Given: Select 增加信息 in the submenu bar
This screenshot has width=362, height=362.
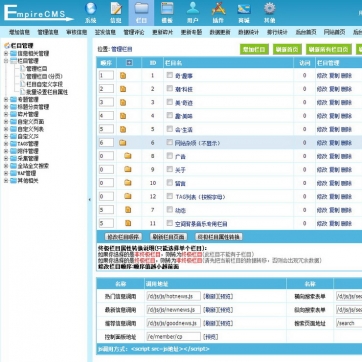Looking at the screenshot, I should (19, 32).
